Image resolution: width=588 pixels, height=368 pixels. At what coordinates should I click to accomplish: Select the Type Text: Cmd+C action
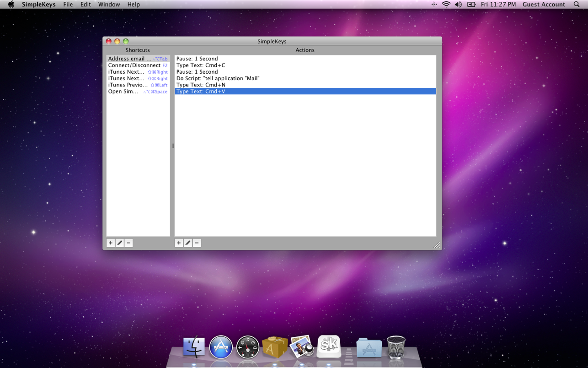(201, 65)
